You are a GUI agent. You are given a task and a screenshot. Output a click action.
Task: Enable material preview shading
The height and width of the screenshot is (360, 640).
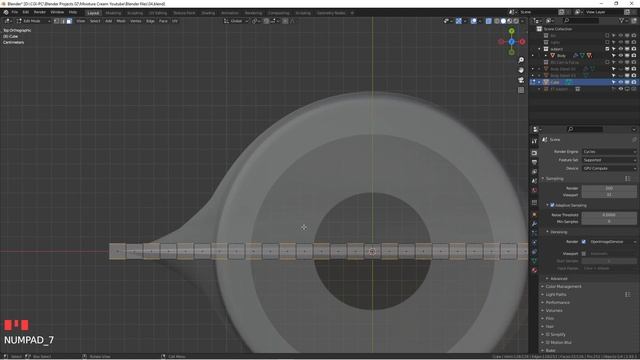509,21
